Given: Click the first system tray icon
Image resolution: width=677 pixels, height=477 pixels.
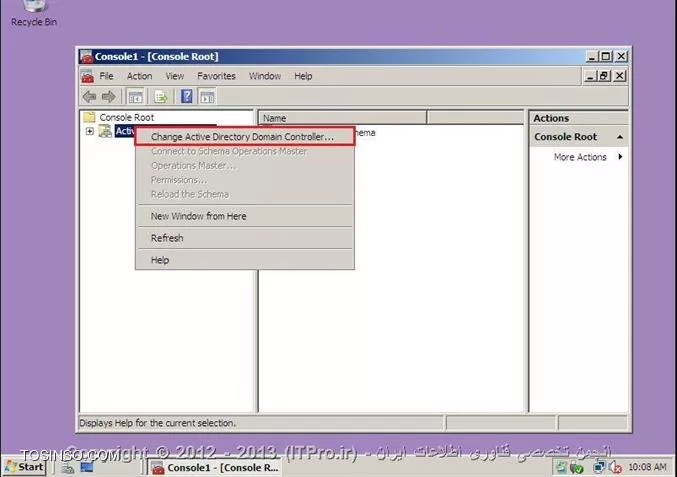Looking at the screenshot, I should tap(561, 467).
